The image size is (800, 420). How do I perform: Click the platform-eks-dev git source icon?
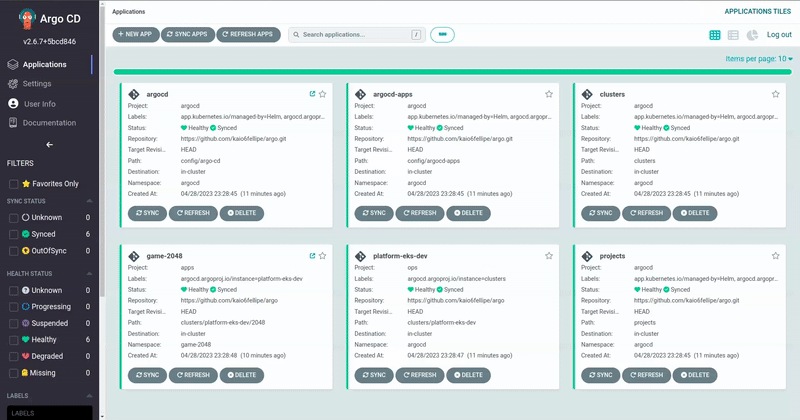[x=360, y=256]
